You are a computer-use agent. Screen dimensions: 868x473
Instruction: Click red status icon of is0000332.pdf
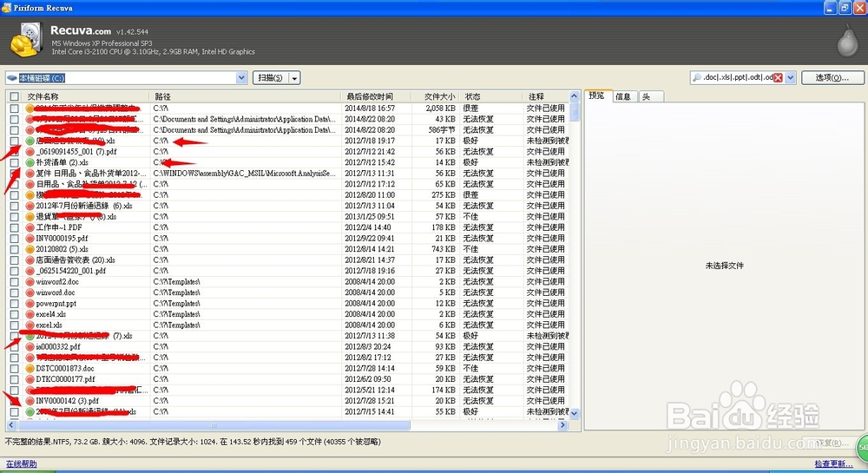click(30, 347)
